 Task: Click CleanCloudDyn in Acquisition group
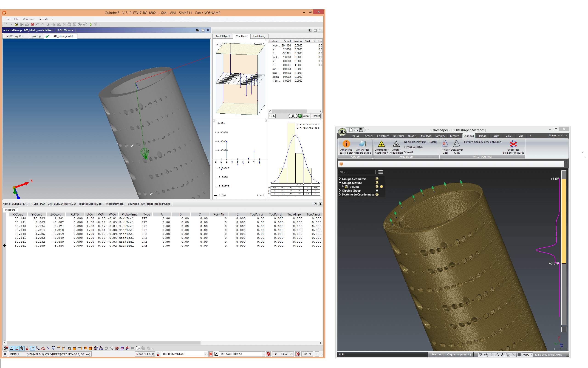413,147
